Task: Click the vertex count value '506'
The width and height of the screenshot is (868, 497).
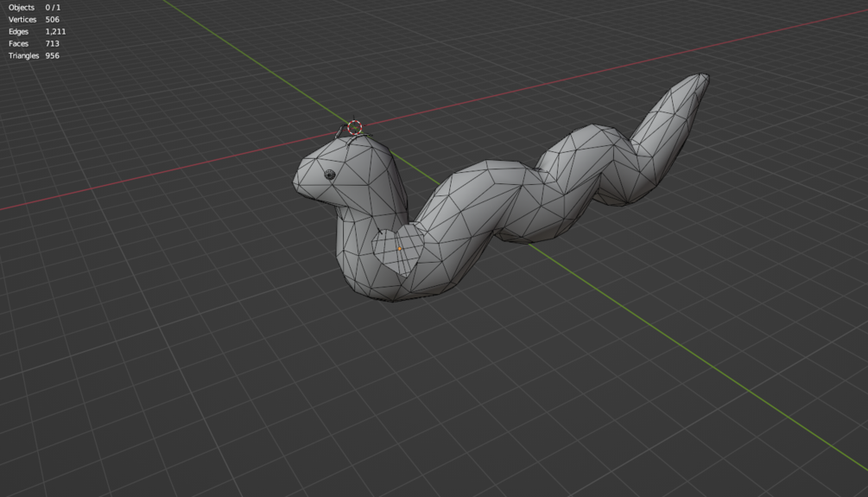Action: pyautogui.click(x=52, y=19)
